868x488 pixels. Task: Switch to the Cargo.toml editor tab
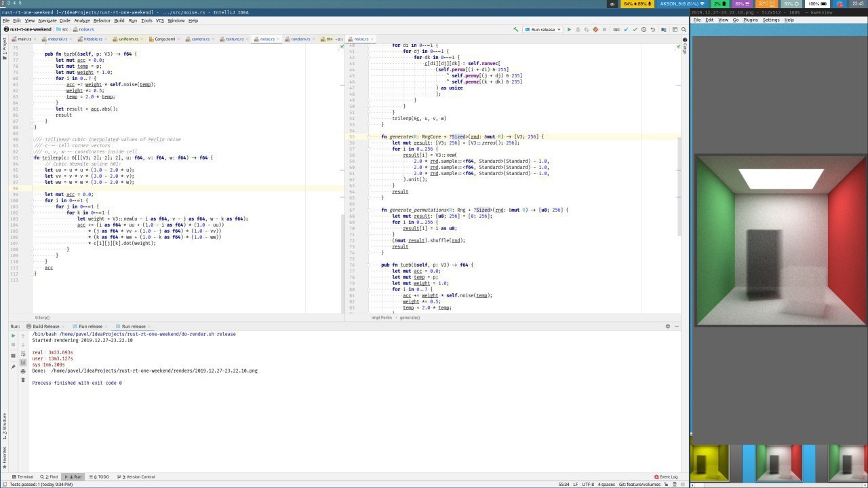[x=164, y=39]
